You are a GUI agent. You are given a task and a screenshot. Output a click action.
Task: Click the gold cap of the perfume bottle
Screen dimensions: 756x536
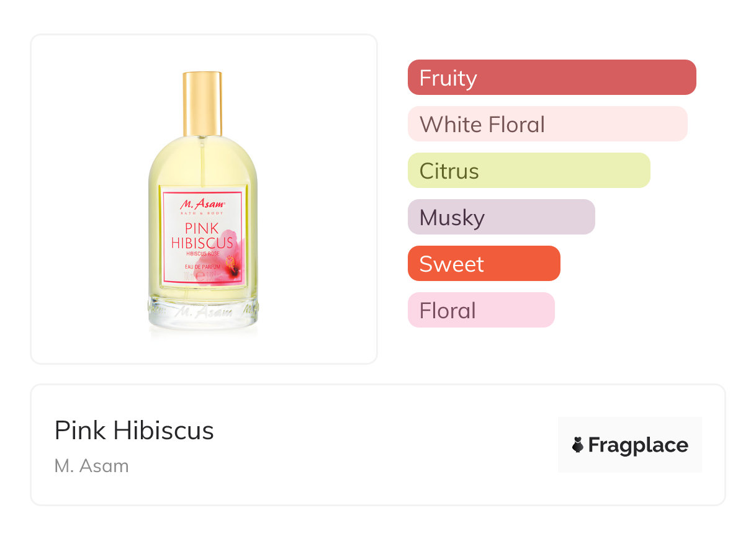202,103
